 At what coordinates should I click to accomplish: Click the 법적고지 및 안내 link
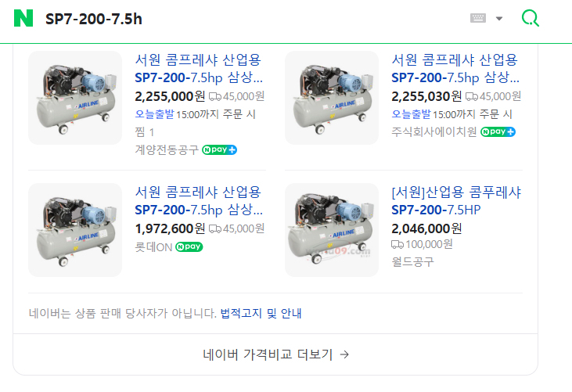click(261, 314)
